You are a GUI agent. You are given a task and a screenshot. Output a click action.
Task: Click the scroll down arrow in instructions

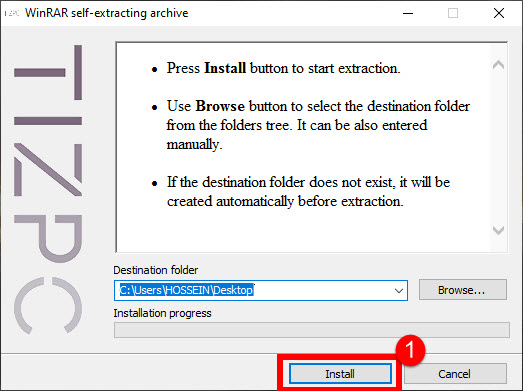[x=498, y=230]
